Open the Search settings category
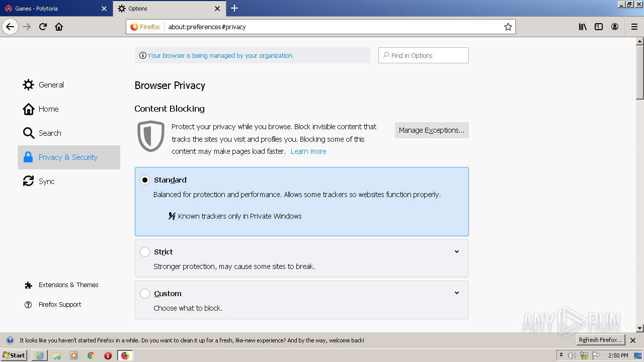The height and width of the screenshot is (362, 644). click(69, 133)
